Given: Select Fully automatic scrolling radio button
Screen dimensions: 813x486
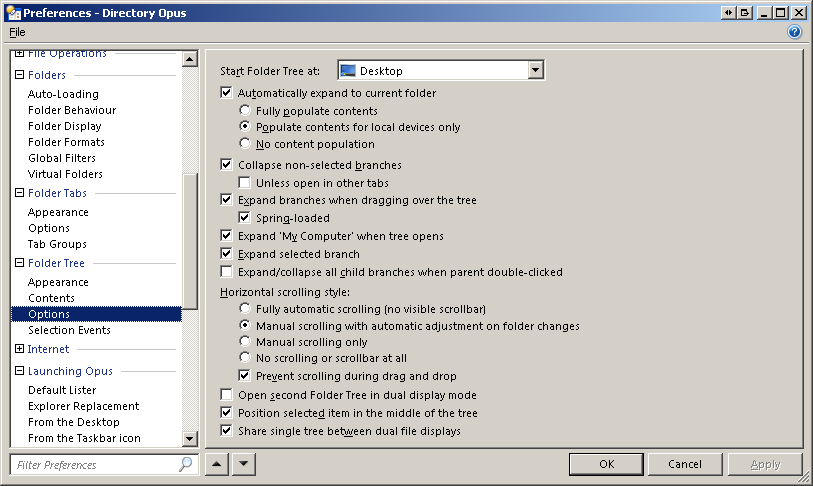Looking at the screenshot, I should point(245,309).
